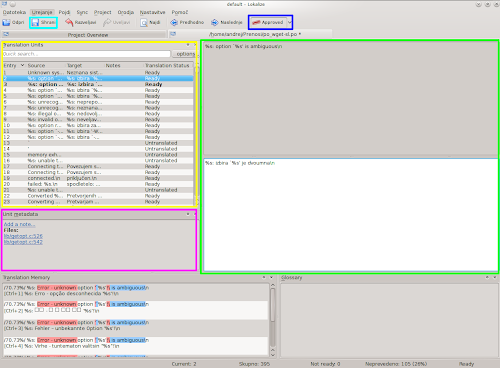This screenshot has width=500, height=368.
Task: Click the 'Current: 2' status bar entry
Action: click(x=184, y=364)
